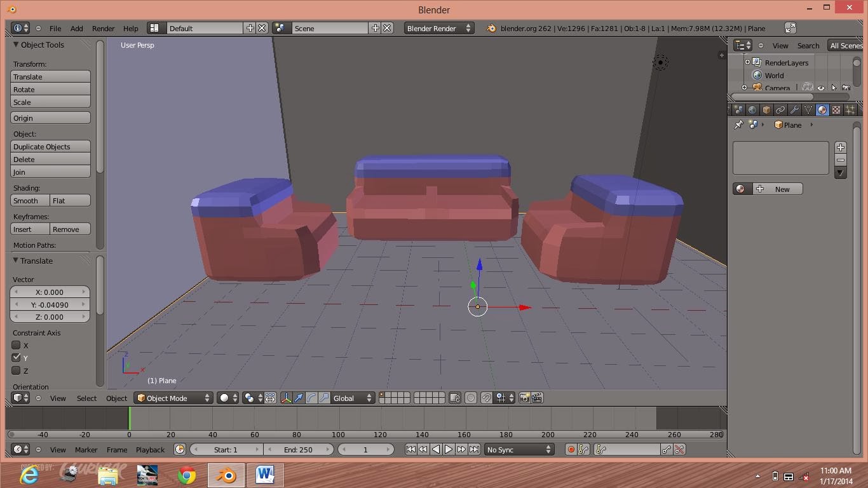The image size is (868, 488).
Task: Select the Modifiers wrench icon
Action: click(794, 109)
